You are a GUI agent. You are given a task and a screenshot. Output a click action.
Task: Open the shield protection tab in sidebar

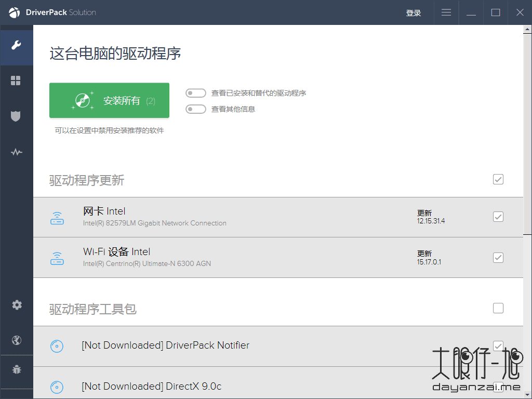coord(16,116)
